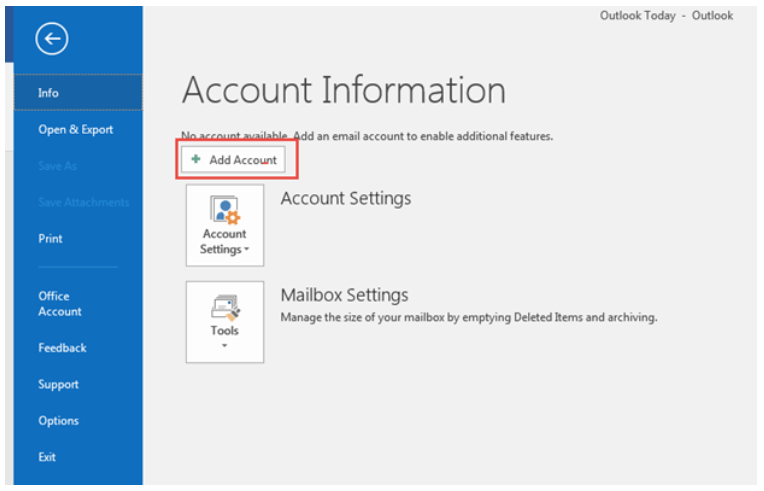Expand the Tools dropdown arrow

(224, 346)
